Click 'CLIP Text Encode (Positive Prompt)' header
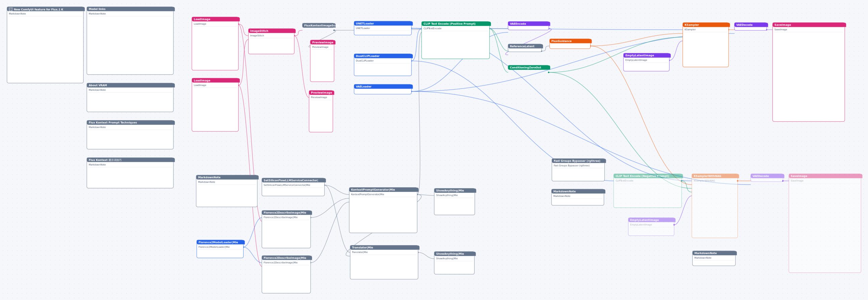The height and width of the screenshot is (300, 868). (x=456, y=24)
